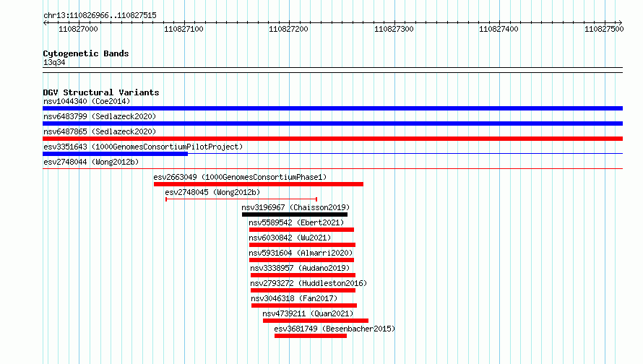The width and height of the screenshot is (643, 364).
Task: Open the nsv5931604 (Almarri2020) label
Action: click(301, 253)
